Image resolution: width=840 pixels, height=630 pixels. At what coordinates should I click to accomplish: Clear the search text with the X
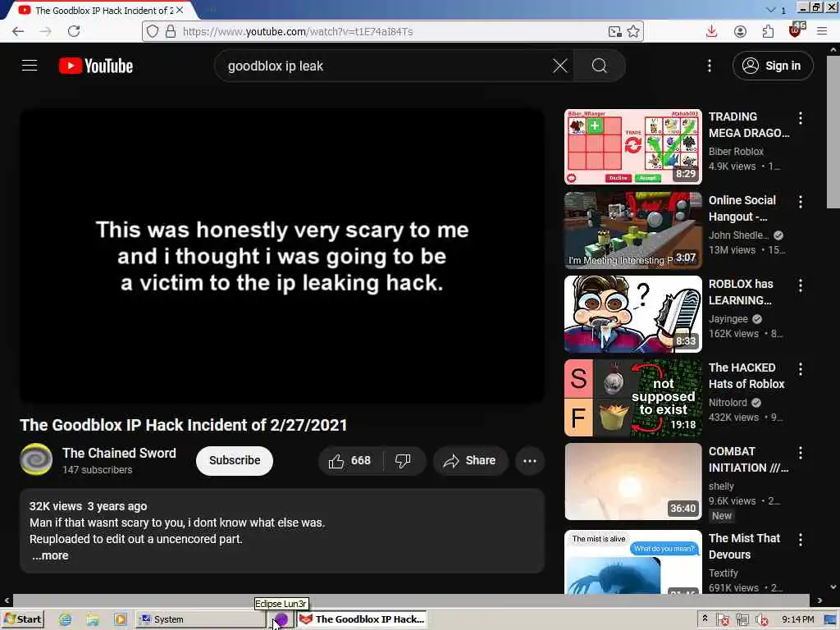point(559,66)
